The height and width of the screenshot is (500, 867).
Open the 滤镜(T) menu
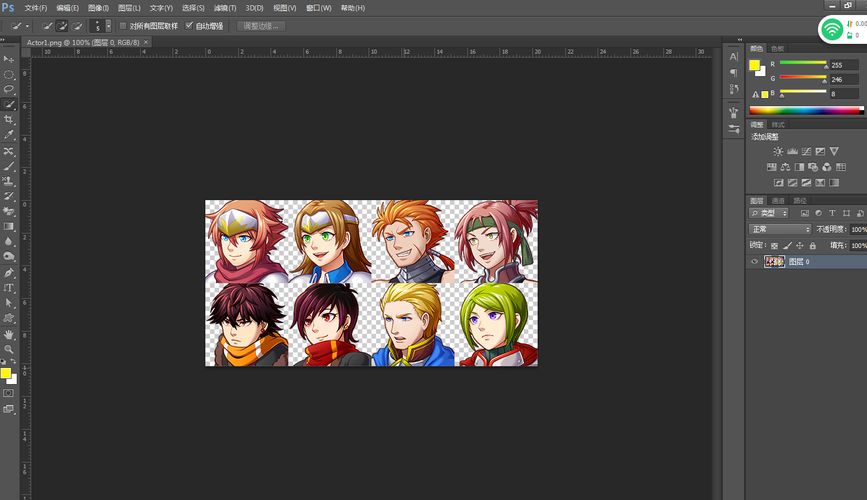coord(225,8)
